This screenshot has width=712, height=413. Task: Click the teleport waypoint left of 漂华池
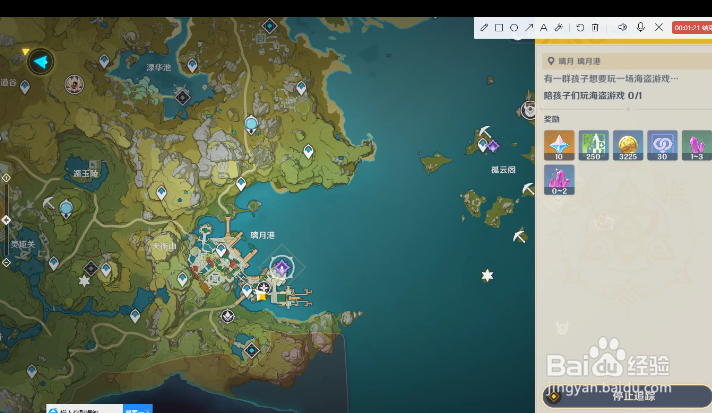coord(104,61)
